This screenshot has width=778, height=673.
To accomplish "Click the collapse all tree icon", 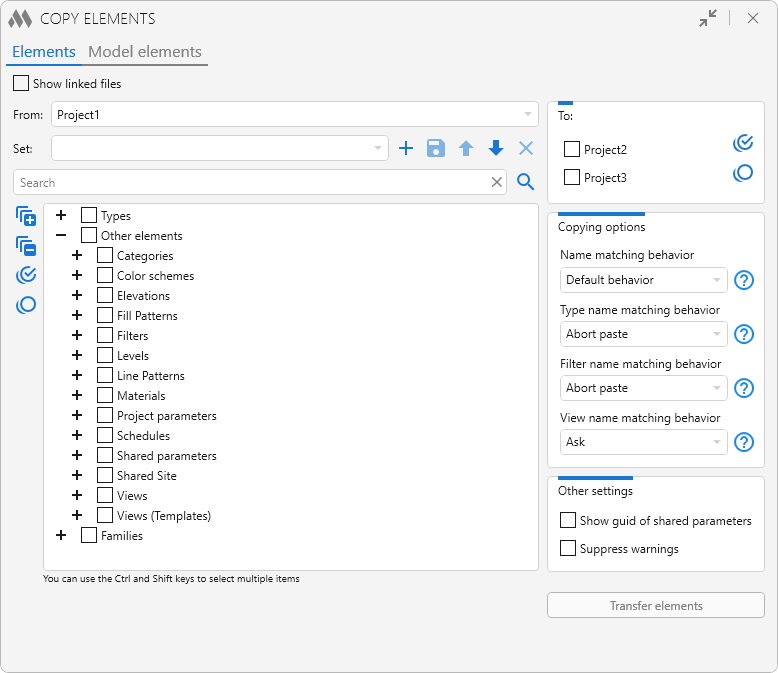I will 26,246.
